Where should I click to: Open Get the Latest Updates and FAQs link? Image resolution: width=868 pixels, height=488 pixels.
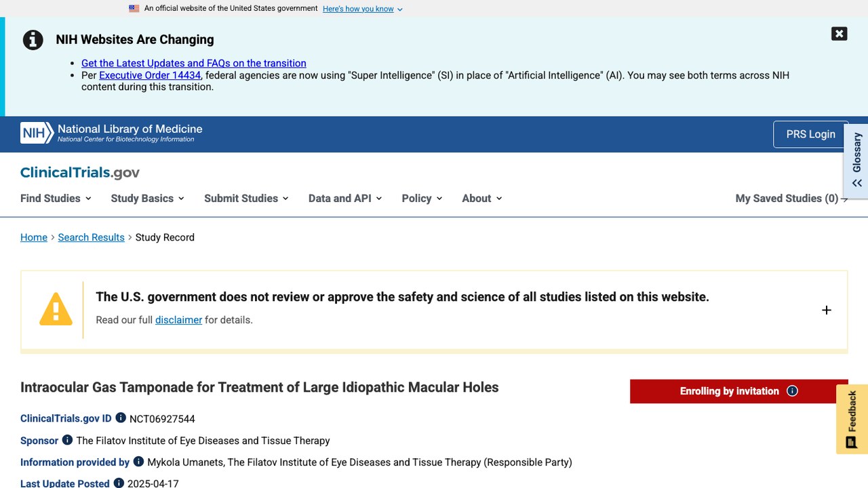pyautogui.click(x=194, y=63)
